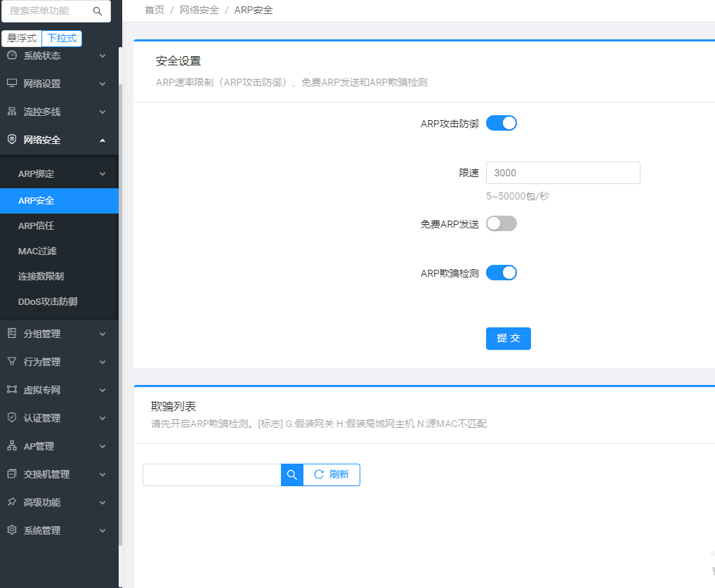The image size is (715, 588).
Task: Click the 提交 submit button
Action: coord(508,339)
